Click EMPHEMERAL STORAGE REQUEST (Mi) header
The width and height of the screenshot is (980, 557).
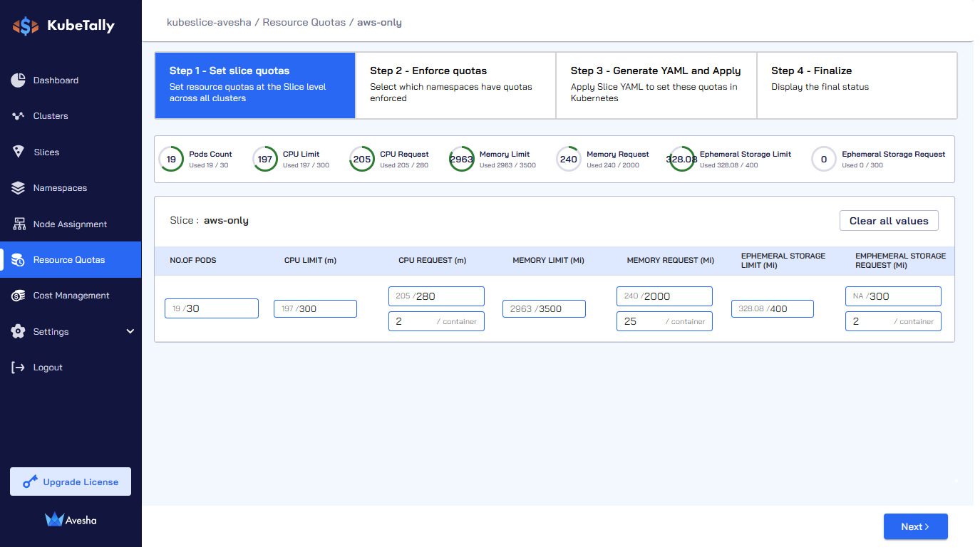(900, 261)
